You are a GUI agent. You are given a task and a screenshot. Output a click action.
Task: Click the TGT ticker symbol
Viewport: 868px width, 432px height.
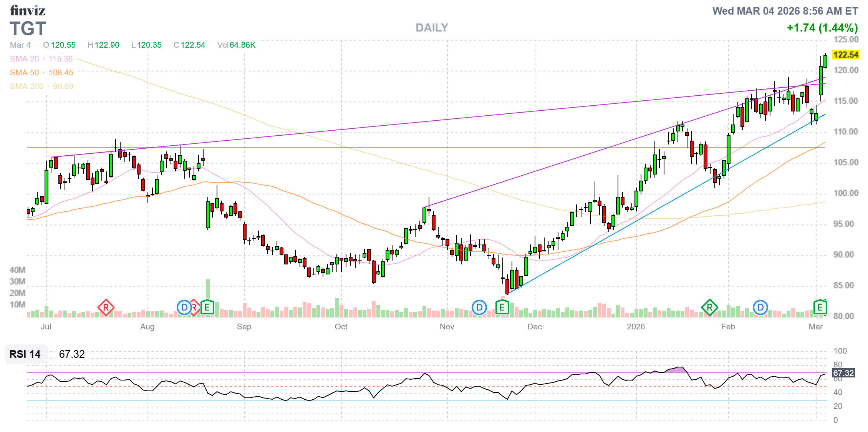pos(28,28)
